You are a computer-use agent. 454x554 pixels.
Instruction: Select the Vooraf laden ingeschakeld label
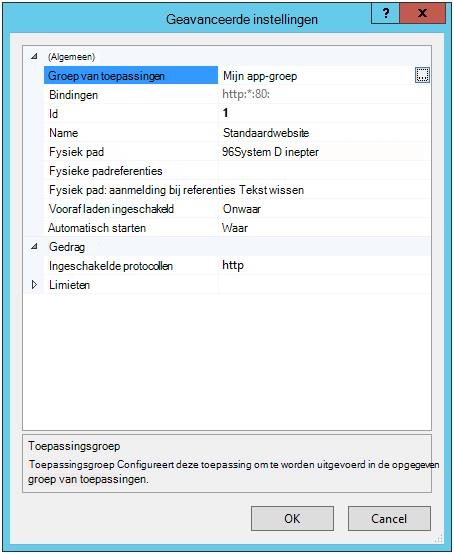[x=111, y=209]
